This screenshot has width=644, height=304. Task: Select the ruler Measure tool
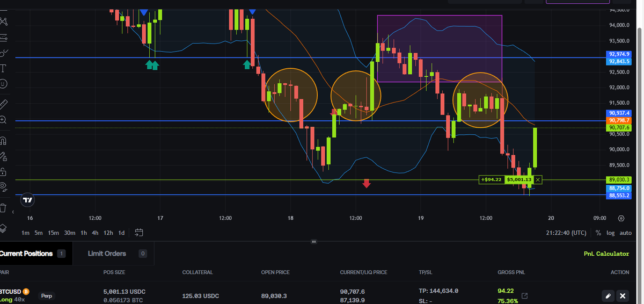point(4,104)
